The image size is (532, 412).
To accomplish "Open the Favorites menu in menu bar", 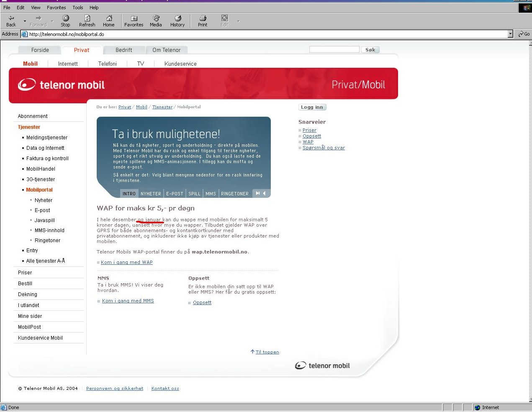I will coord(57,8).
